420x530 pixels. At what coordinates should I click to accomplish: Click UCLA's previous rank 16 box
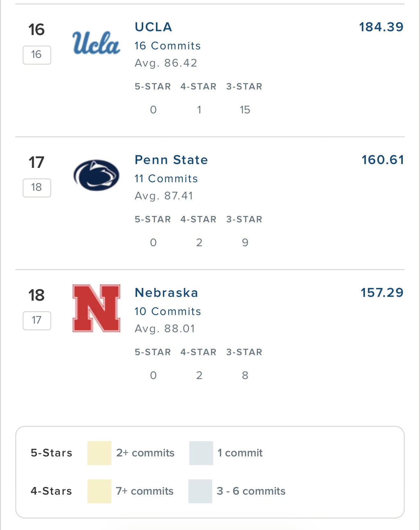(x=37, y=55)
